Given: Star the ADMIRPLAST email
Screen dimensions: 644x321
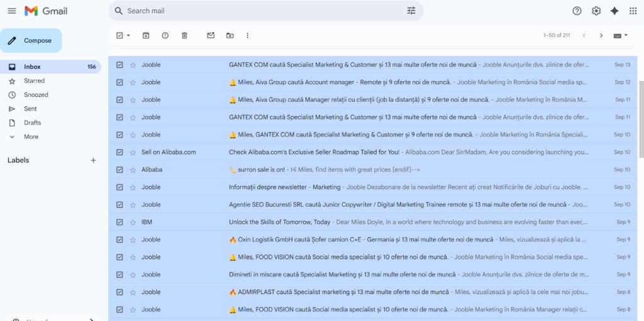Looking at the screenshot, I should pos(133,292).
